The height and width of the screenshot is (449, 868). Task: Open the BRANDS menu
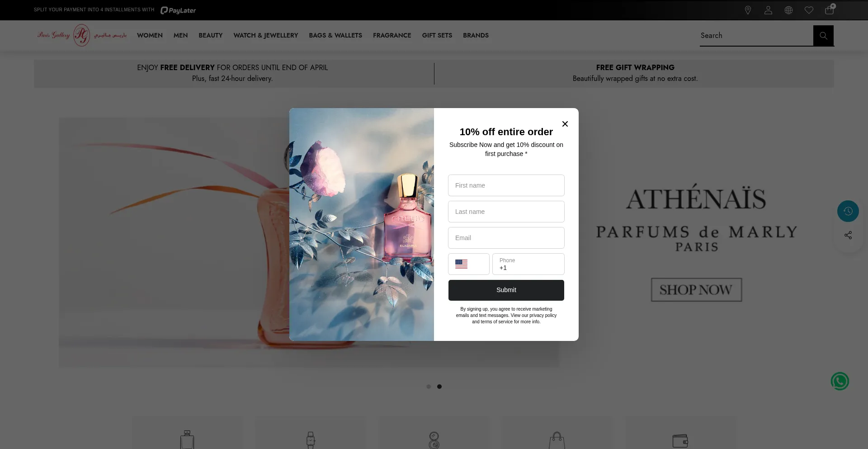(476, 35)
